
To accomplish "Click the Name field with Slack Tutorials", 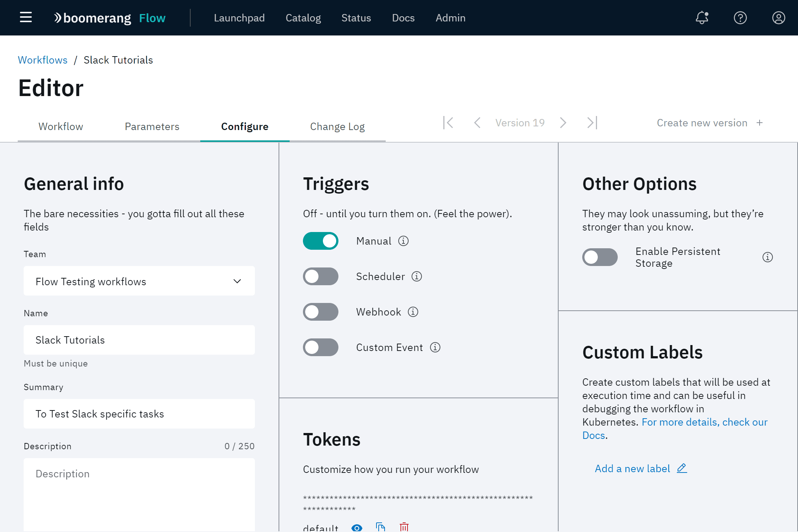I will pyautogui.click(x=139, y=340).
